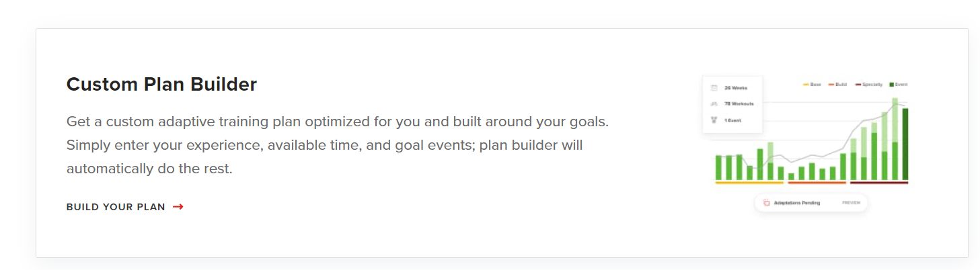Click the yellow Base phase line under chart

point(749,182)
